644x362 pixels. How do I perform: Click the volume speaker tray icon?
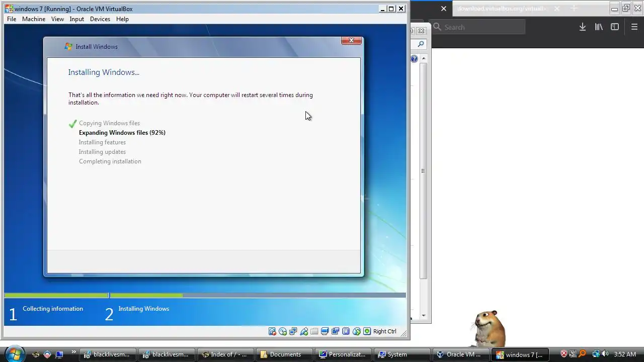point(605,354)
